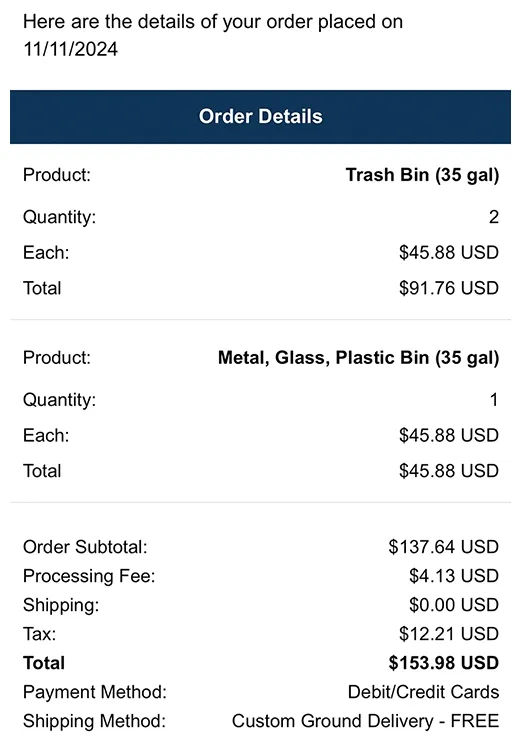
Task: Click the Processing Fee label
Action: 89,576
